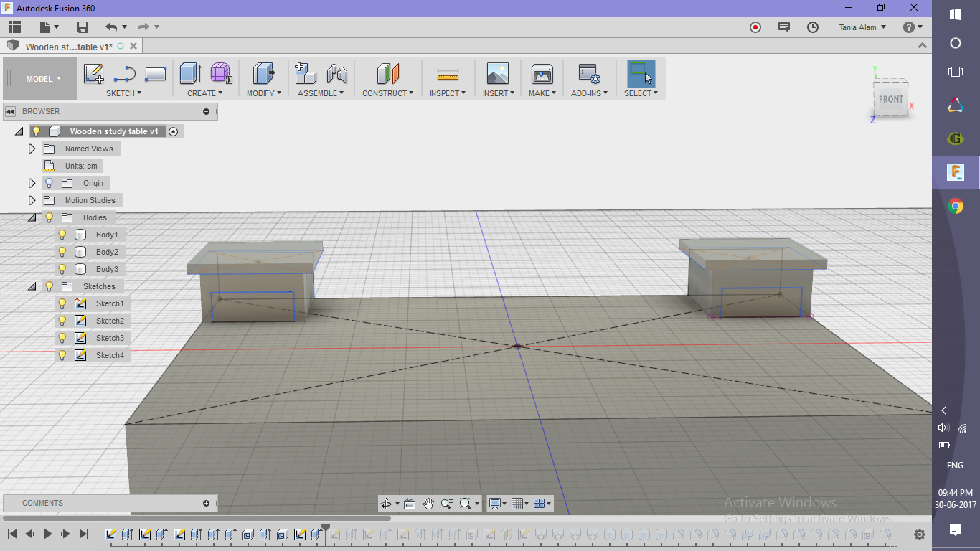
Task: Toggle visibility bulb for Sketch3
Action: pyautogui.click(x=62, y=338)
